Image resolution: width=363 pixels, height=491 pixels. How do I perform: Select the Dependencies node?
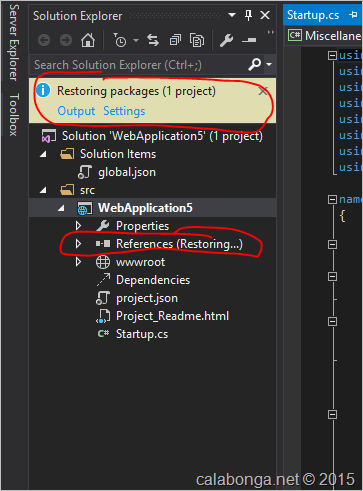click(153, 280)
